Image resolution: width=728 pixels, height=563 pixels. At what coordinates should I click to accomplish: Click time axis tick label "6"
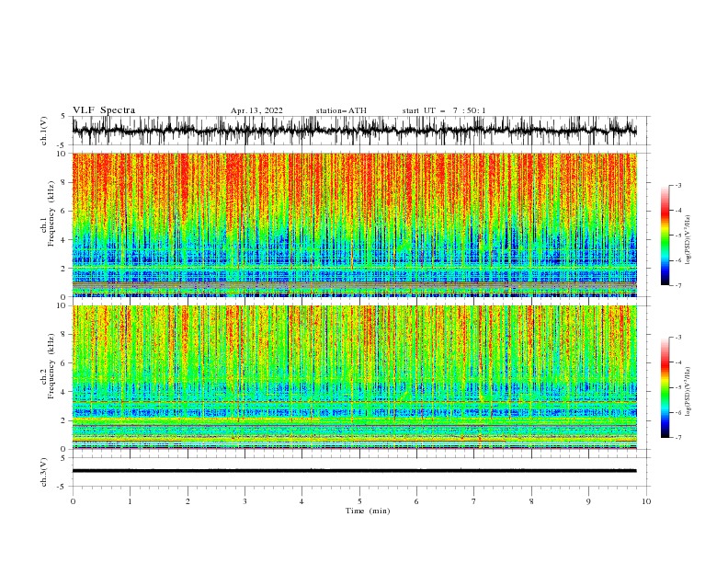coord(417,501)
